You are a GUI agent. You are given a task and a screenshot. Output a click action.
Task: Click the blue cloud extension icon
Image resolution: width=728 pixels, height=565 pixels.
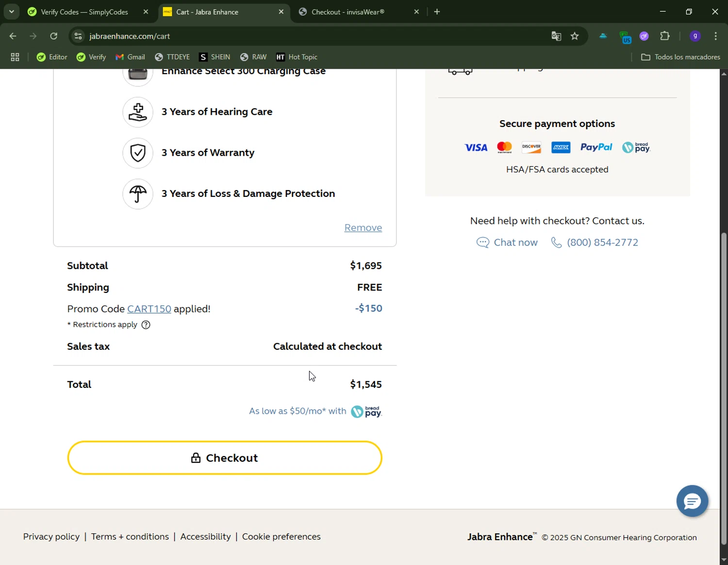[603, 36]
